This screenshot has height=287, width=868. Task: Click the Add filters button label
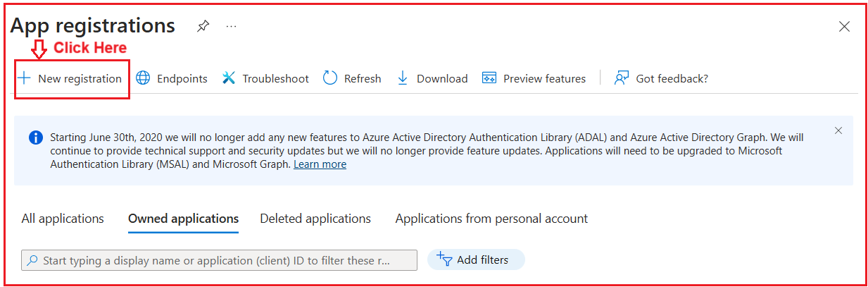pos(482,259)
